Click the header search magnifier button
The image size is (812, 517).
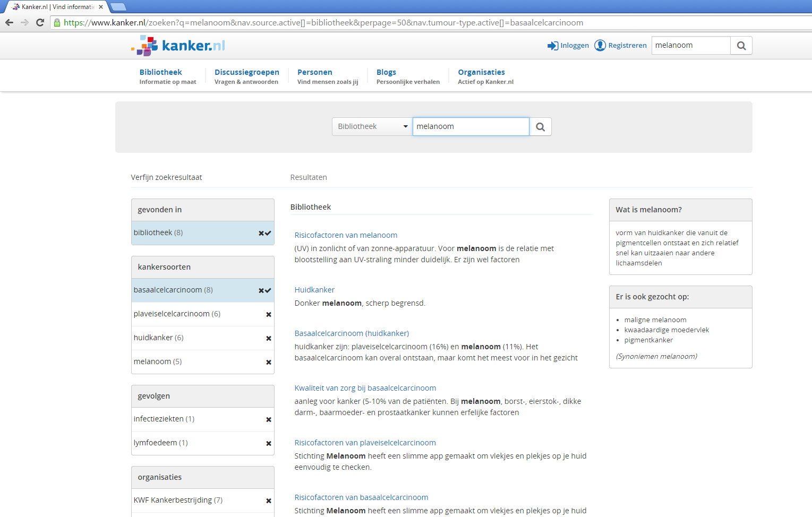coord(741,46)
